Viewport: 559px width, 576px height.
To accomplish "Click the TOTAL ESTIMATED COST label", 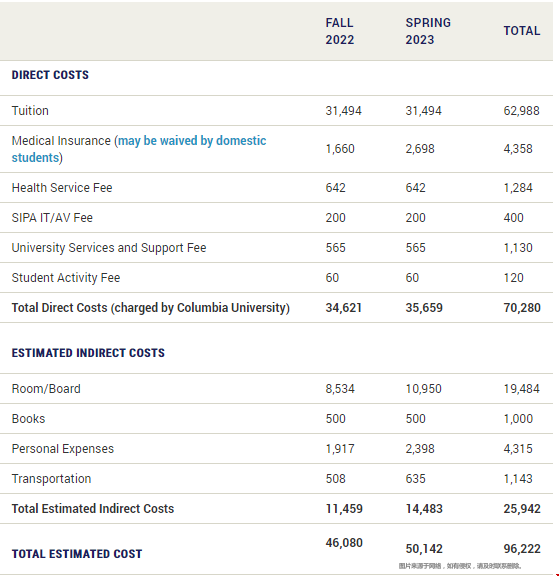I will tap(77, 554).
